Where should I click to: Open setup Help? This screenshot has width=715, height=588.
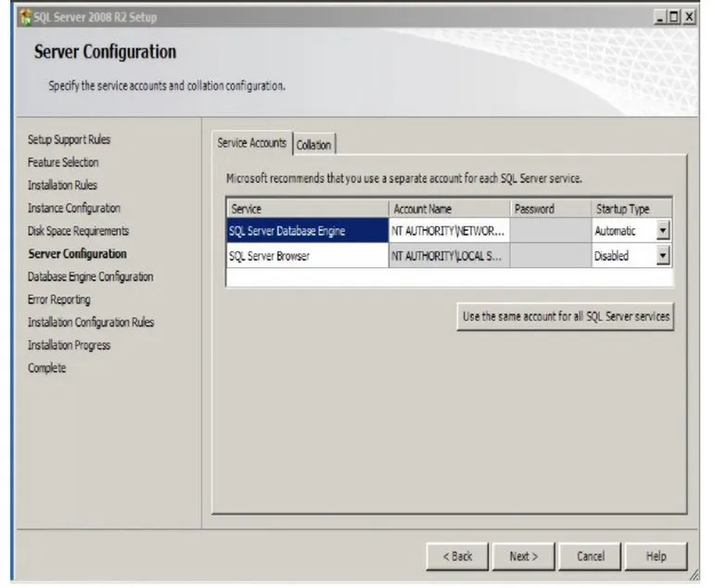point(657,556)
